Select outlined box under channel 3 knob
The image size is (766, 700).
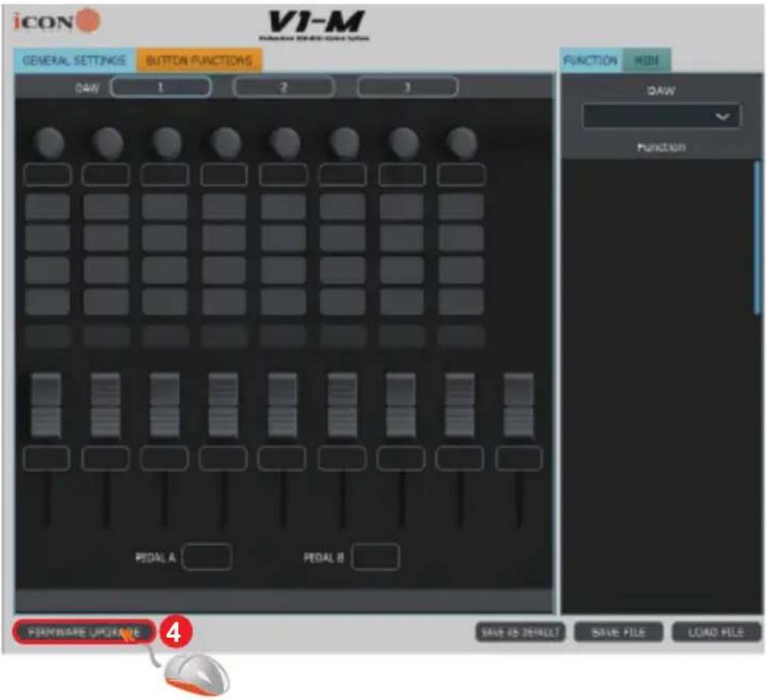point(165,175)
